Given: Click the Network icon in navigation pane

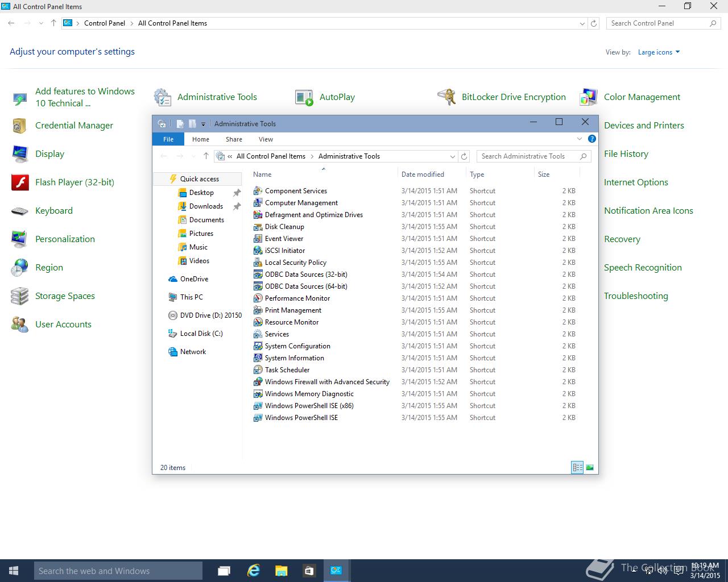Looking at the screenshot, I should click(x=173, y=352).
